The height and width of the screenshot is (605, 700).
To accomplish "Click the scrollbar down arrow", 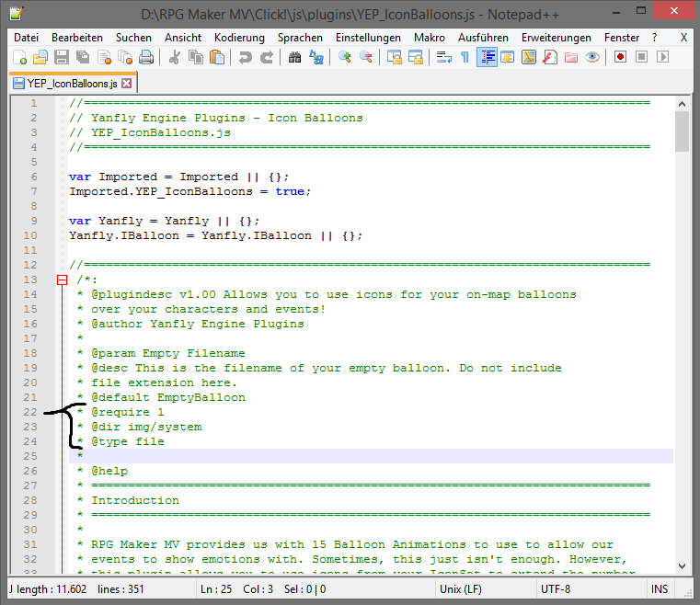I will 682,566.
